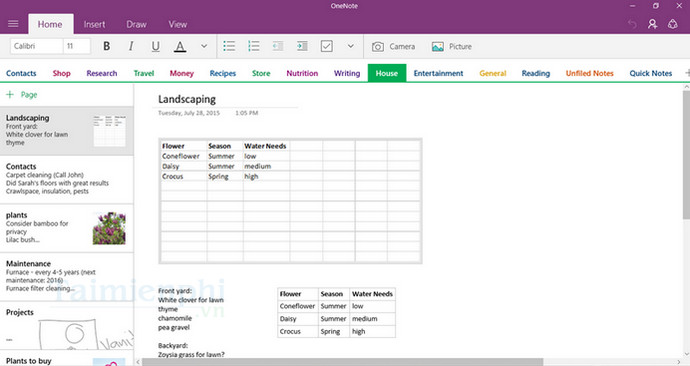Screen dimensions: 690x366
Task: Expand more font formatting options
Action: point(204,46)
